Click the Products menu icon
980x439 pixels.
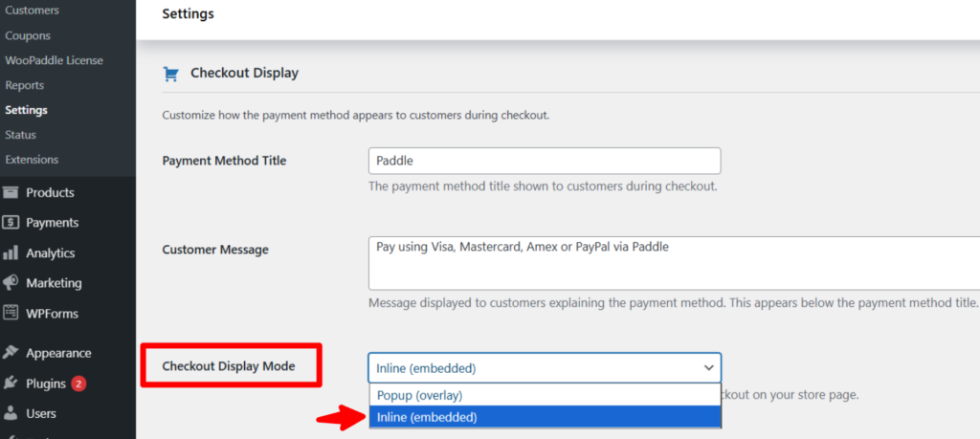click(x=10, y=192)
